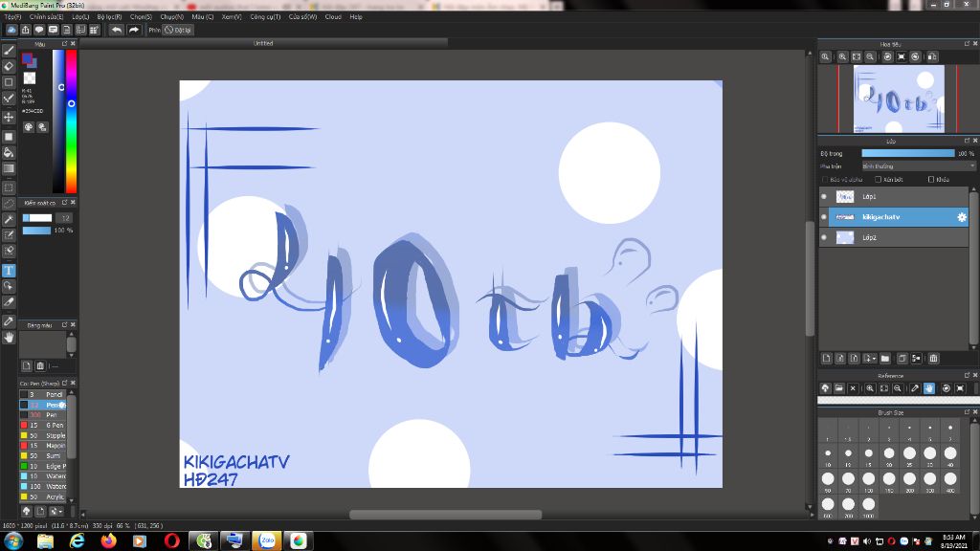Viewport: 980px width, 551px height.
Task: Enable the Xén bớt clipping checkbox
Action: point(879,180)
